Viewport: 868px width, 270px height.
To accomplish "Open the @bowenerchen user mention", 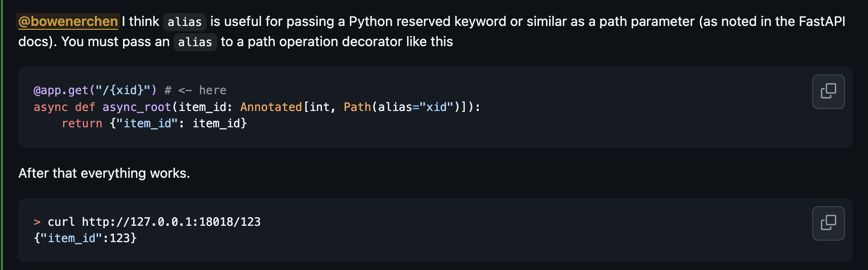I will point(68,22).
